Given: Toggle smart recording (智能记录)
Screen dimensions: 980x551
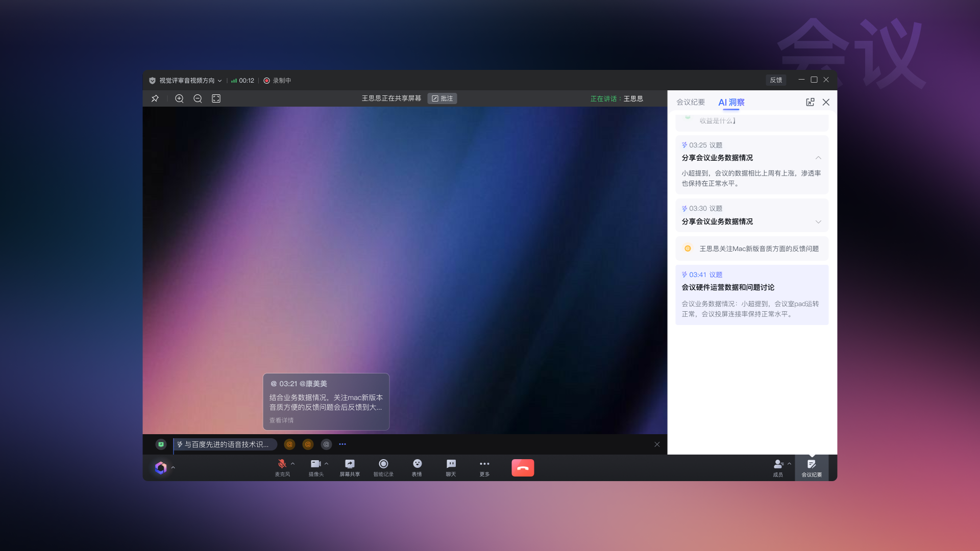Looking at the screenshot, I should coord(383,467).
